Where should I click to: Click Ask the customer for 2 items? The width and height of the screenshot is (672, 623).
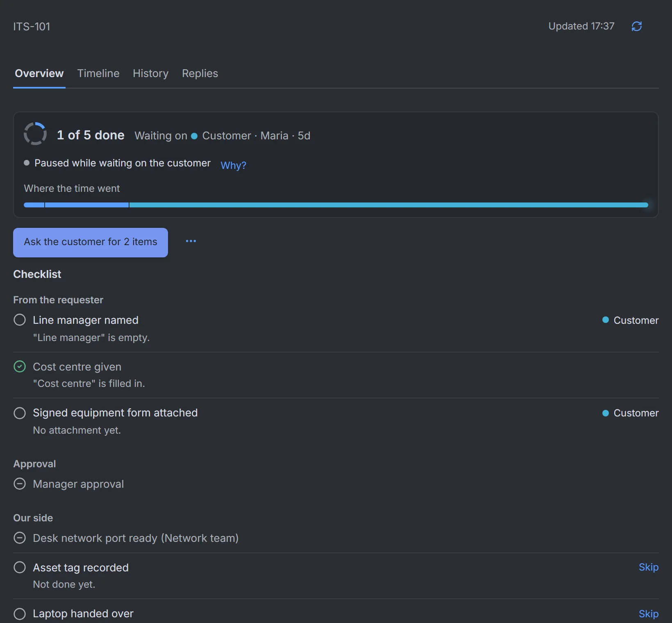coord(91,242)
